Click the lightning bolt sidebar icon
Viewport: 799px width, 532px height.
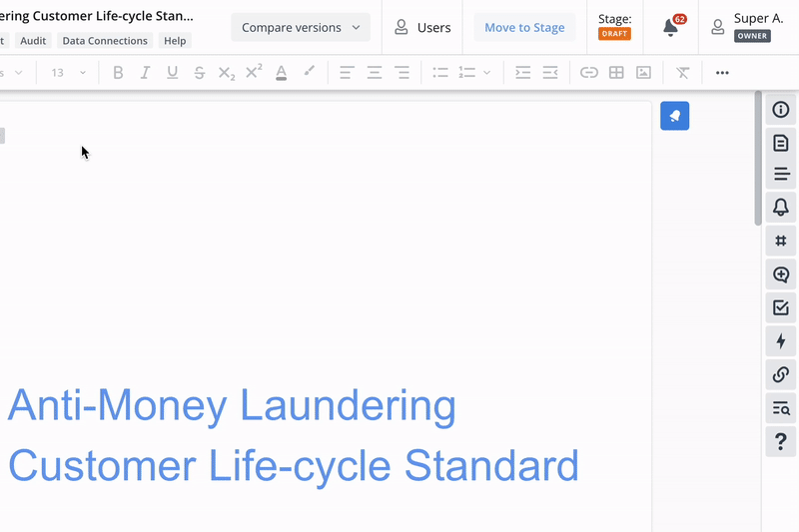[781, 341]
